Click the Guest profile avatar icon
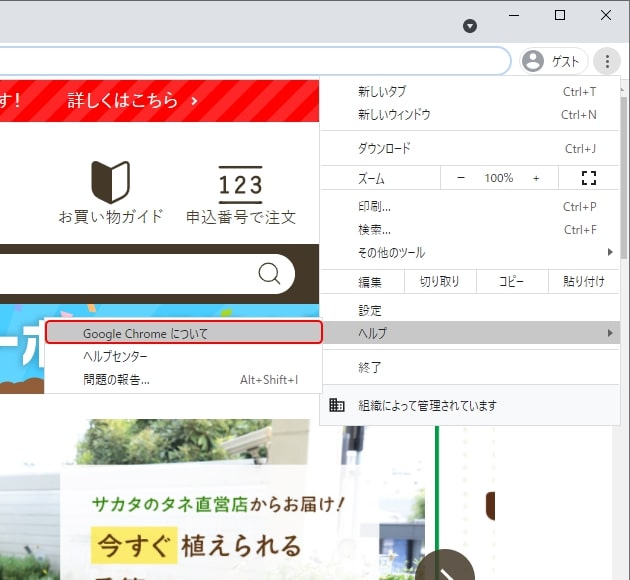This screenshot has height=580, width=630. 534,61
